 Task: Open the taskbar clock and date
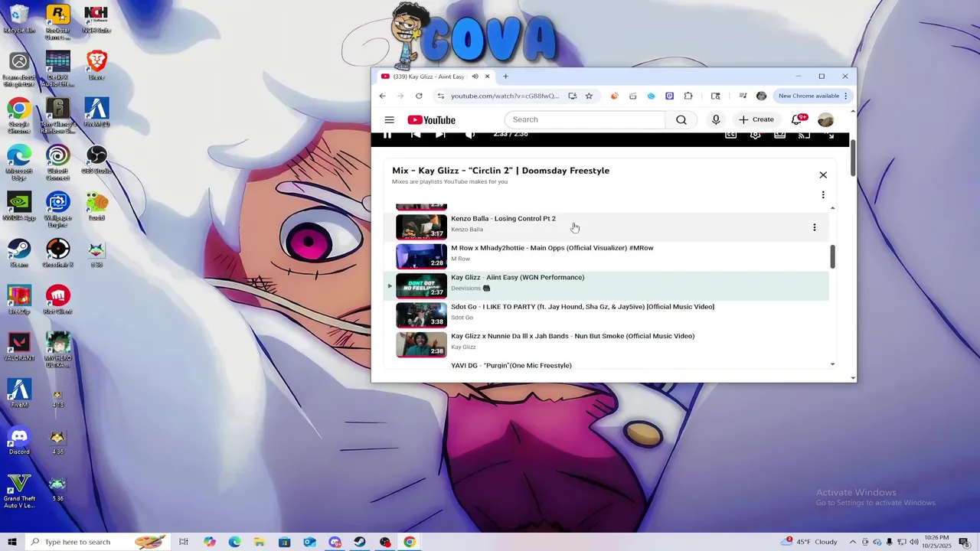click(937, 542)
